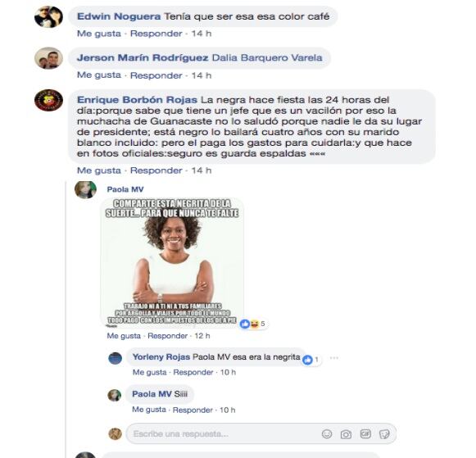The width and height of the screenshot is (476, 458).
Task: Open Paola MV name above meme
Action: click(x=125, y=189)
